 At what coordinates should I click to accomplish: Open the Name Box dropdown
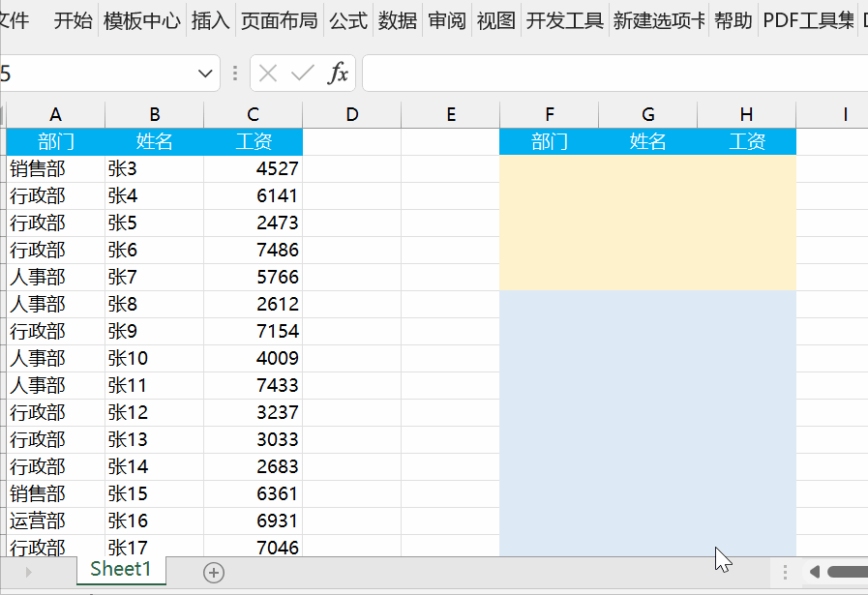204,73
